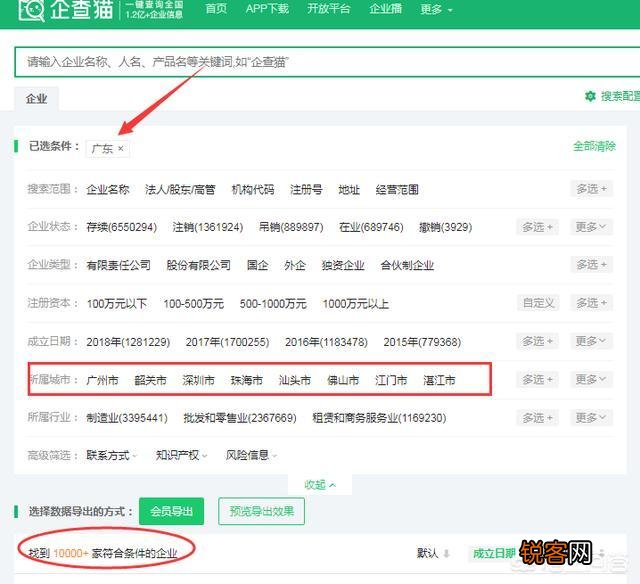
Task: Enable 多选 for the 所属城市 row
Action: 537,380
